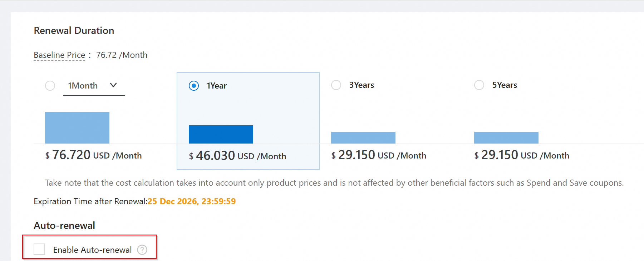Click the 5Years label text
Viewport: 644px width, 261px height.
pos(505,85)
